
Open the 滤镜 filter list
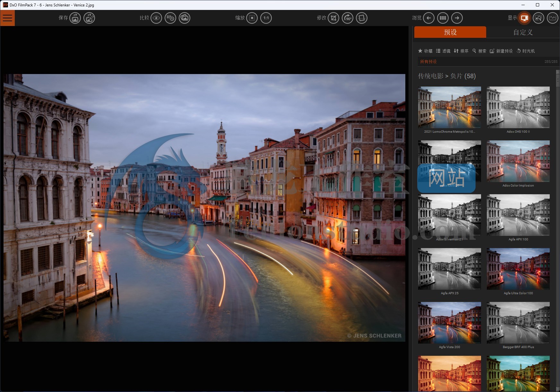[443, 51]
